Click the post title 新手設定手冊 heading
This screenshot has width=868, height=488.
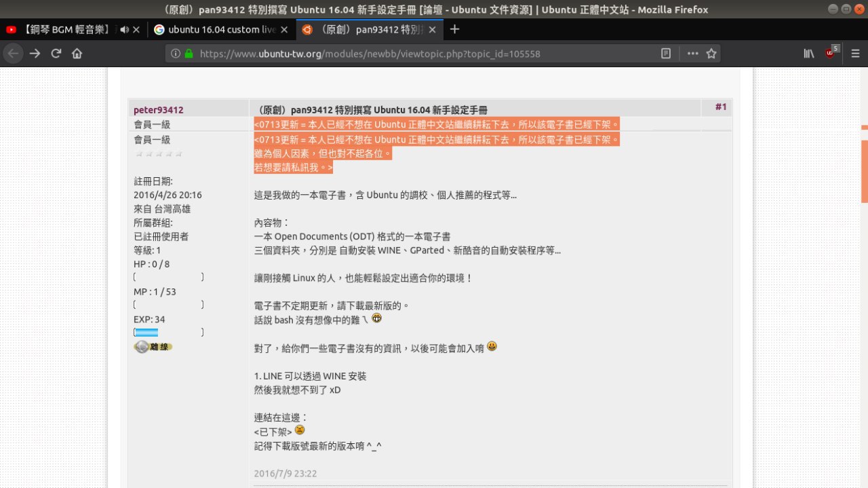[x=371, y=110]
